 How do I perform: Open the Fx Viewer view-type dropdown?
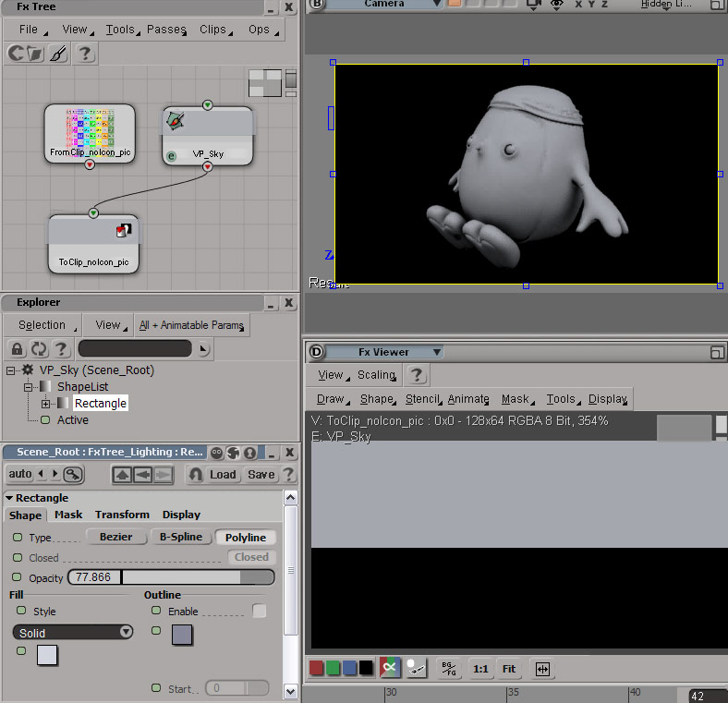click(x=384, y=352)
